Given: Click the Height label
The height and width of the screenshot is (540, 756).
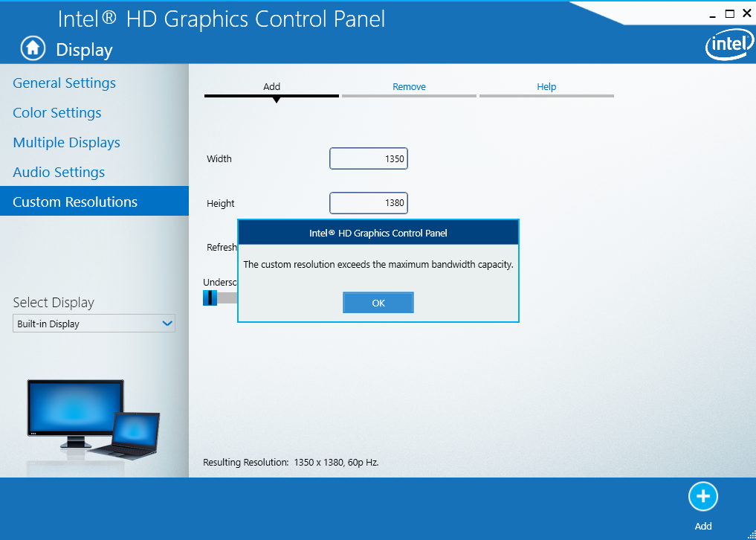Looking at the screenshot, I should [x=220, y=204].
